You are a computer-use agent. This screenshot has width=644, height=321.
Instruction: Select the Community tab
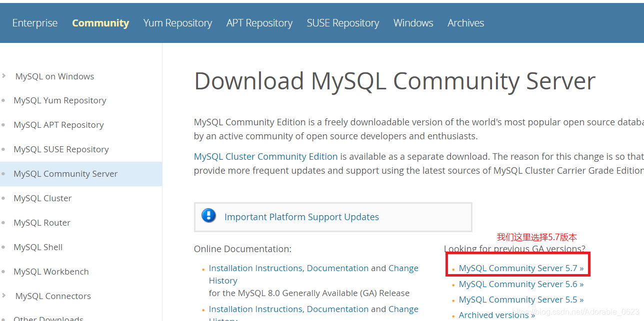[x=100, y=23]
